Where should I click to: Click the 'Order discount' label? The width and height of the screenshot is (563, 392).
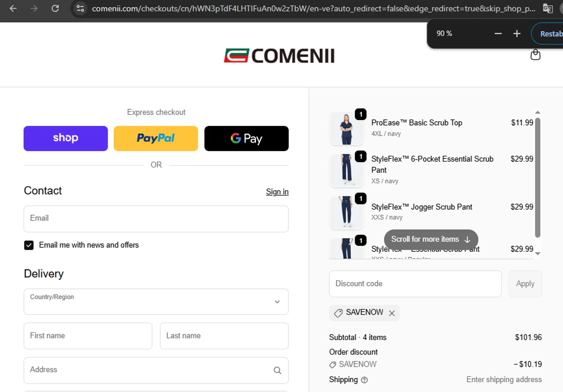[x=353, y=352]
